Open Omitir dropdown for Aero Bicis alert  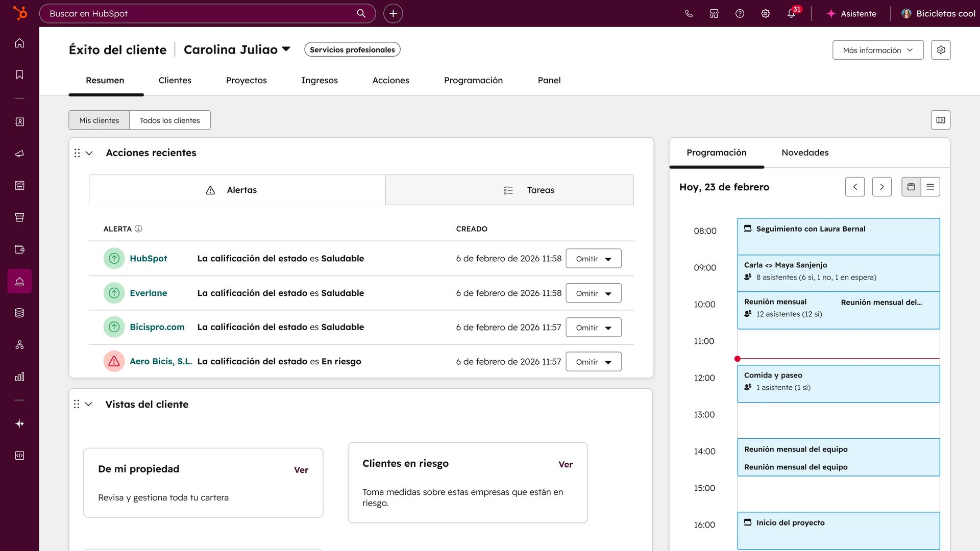[x=593, y=362]
